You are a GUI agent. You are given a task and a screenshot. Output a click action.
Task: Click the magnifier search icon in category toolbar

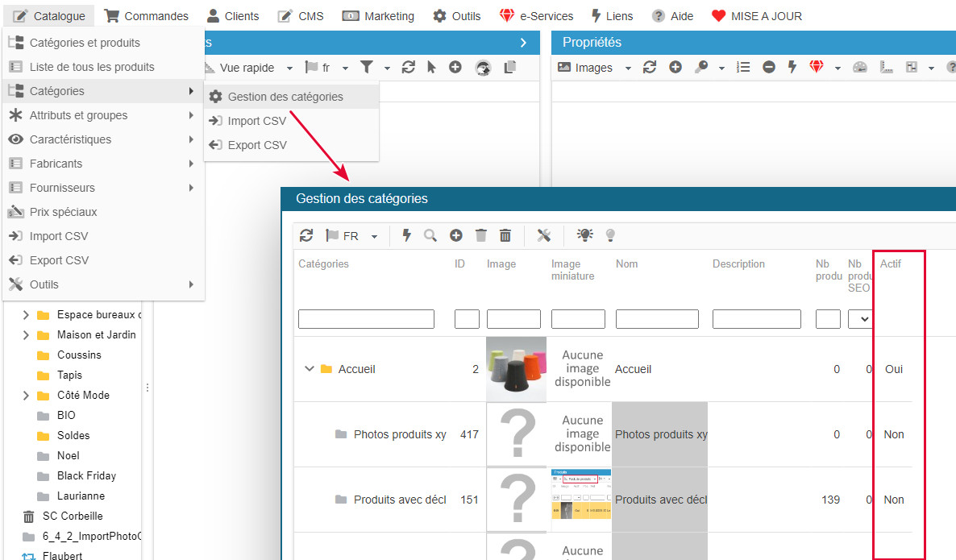[430, 235]
